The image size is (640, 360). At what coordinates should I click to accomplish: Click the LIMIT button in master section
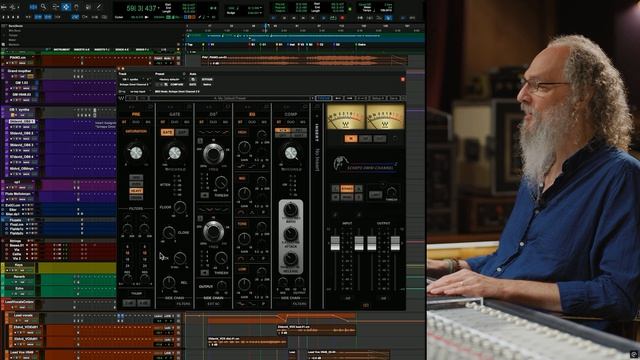(x=375, y=195)
